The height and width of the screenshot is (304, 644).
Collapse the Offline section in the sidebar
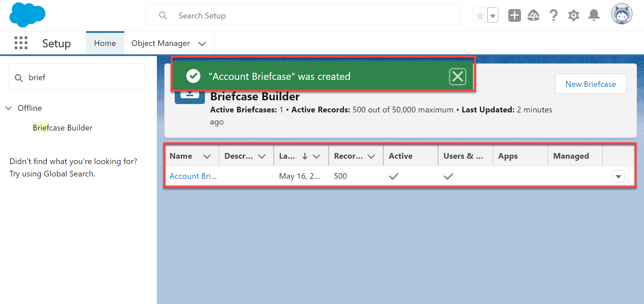8,108
